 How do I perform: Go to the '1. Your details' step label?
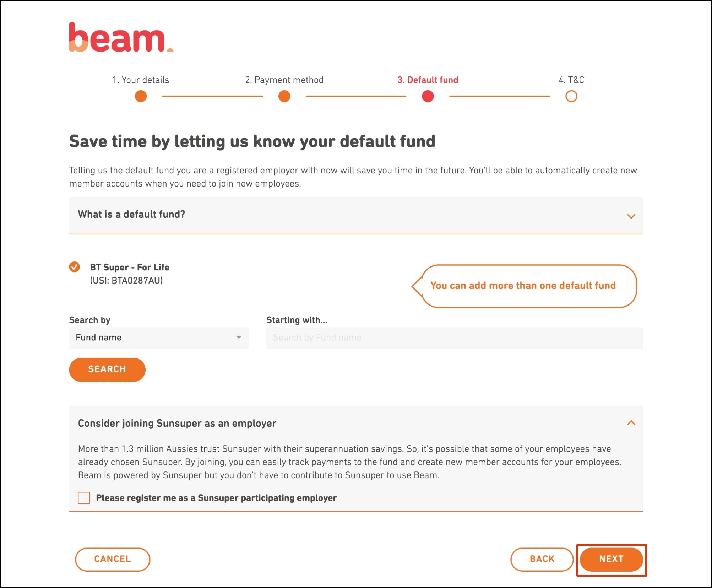pyautogui.click(x=141, y=80)
